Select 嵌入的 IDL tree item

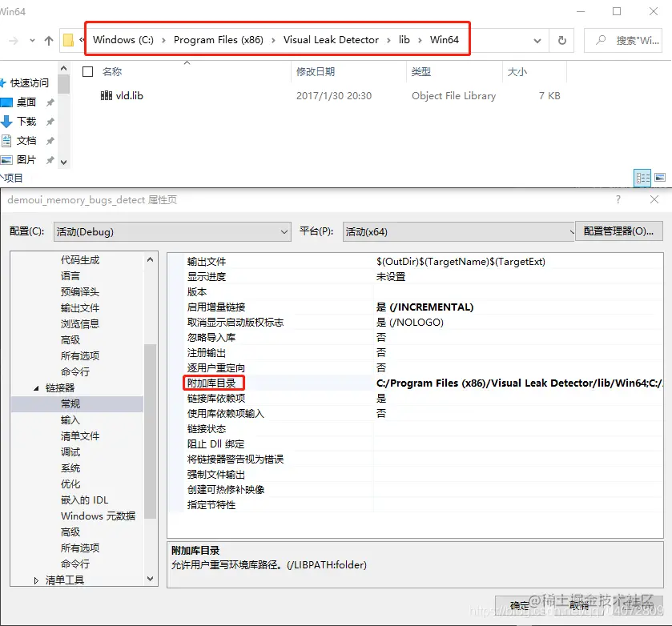(84, 500)
